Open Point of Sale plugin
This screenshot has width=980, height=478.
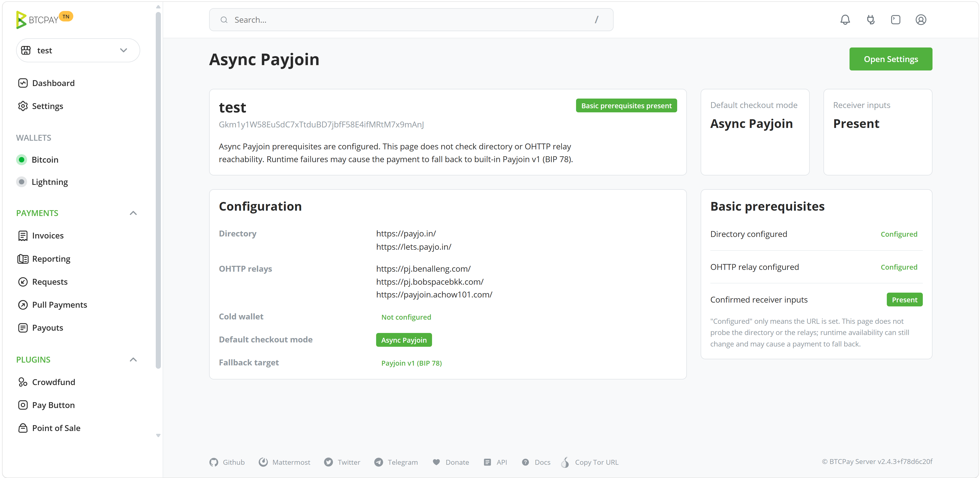(50, 428)
